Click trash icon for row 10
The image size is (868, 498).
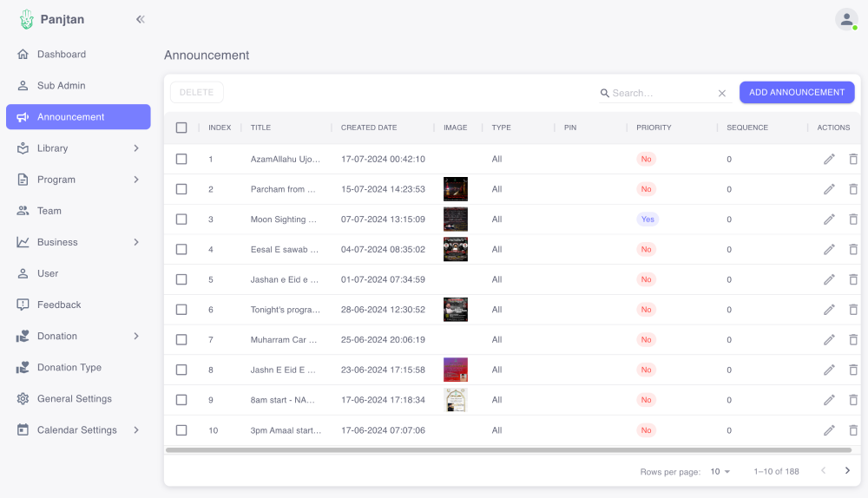[x=853, y=430]
